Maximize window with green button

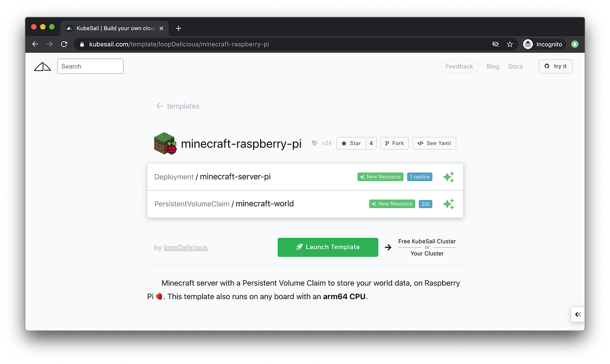click(x=52, y=27)
